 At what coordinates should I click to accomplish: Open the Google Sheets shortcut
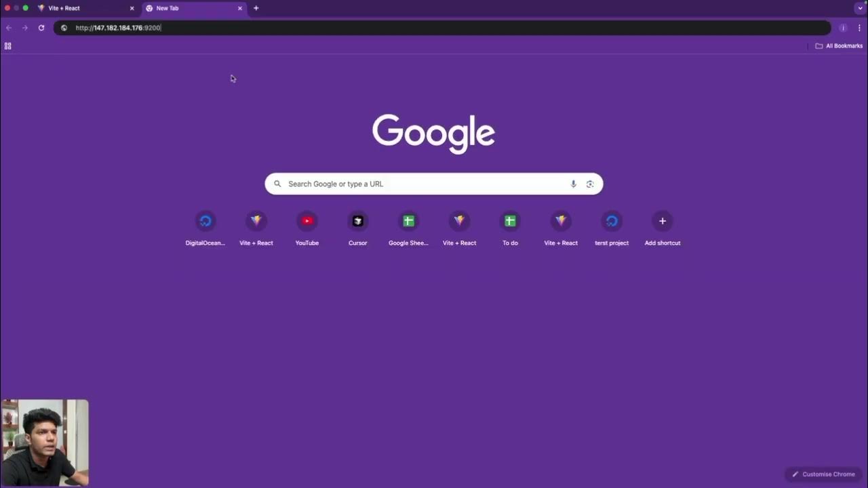408,228
